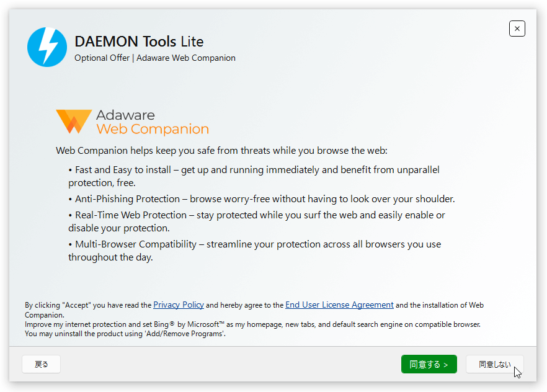Viewport: 547px width, 392px height.
Task: Click the Bing homepage disclaimer line
Action: pyautogui.click(x=252, y=324)
